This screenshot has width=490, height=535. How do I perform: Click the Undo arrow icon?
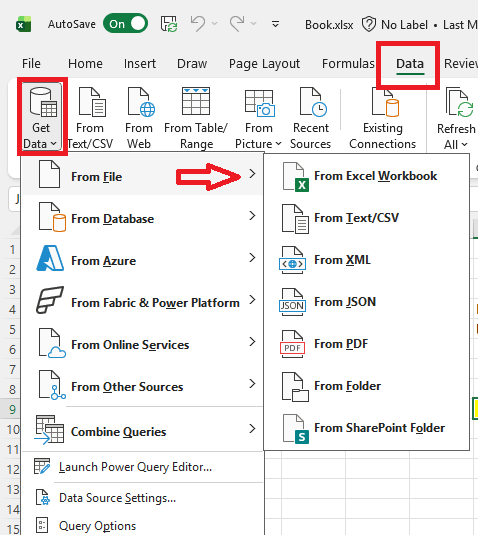[198, 24]
